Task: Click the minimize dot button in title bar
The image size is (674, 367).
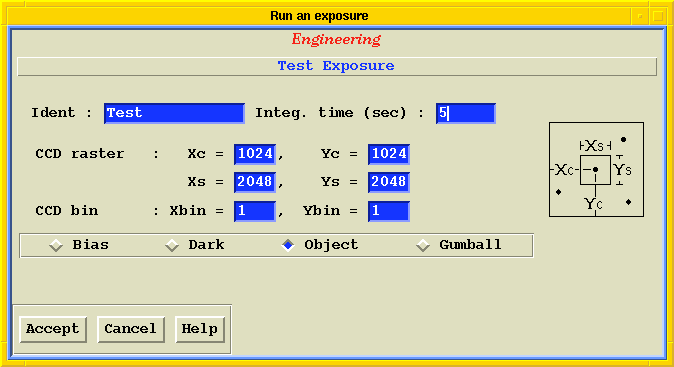Action: coord(640,16)
